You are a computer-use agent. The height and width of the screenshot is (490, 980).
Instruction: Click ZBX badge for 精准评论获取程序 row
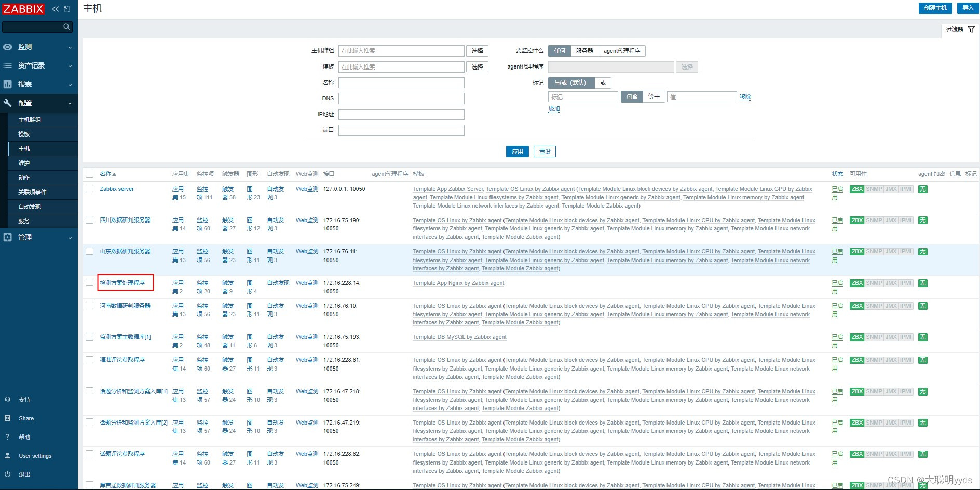pyautogui.click(x=857, y=360)
